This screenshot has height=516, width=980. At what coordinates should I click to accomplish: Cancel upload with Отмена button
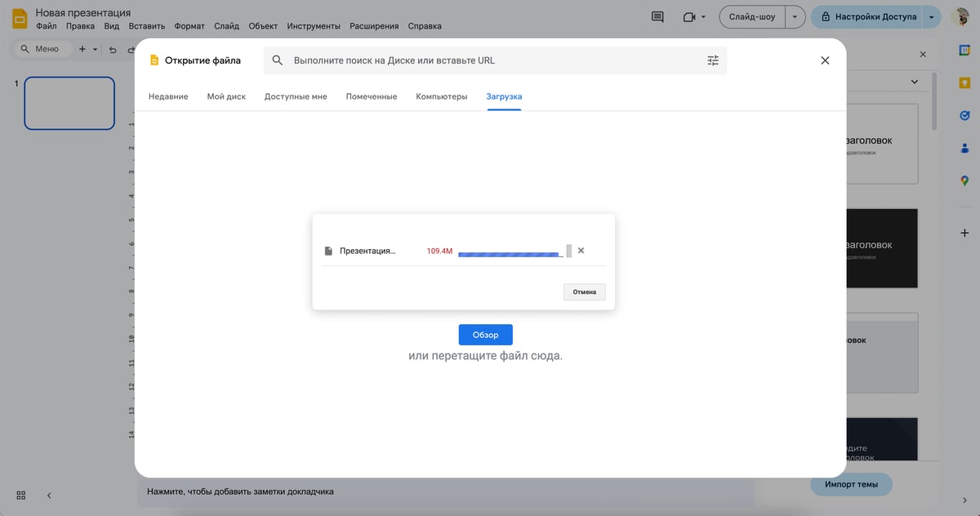(x=585, y=291)
